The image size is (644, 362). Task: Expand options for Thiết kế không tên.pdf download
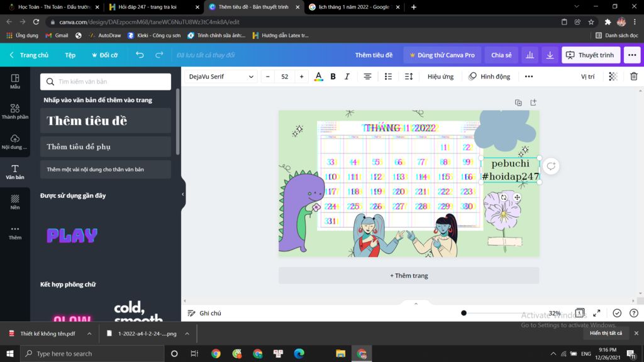click(89, 334)
